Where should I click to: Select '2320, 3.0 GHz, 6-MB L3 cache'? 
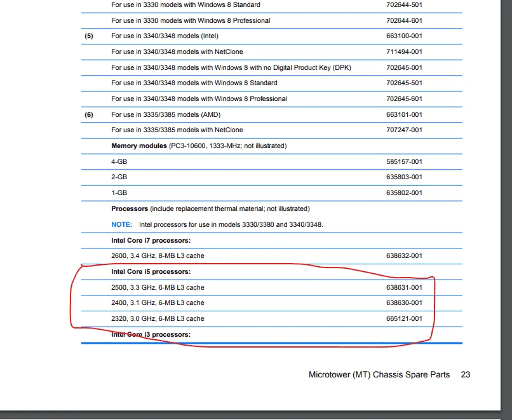click(158, 318)
